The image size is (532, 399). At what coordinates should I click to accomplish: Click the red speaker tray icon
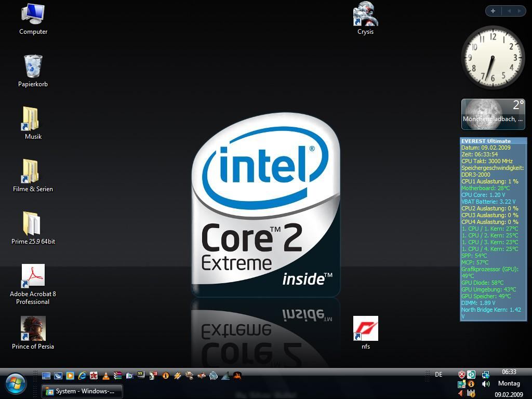coord(461,393)
